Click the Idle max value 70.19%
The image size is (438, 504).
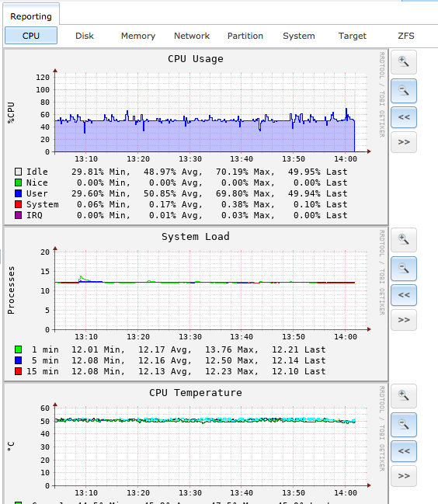point(231,172)
